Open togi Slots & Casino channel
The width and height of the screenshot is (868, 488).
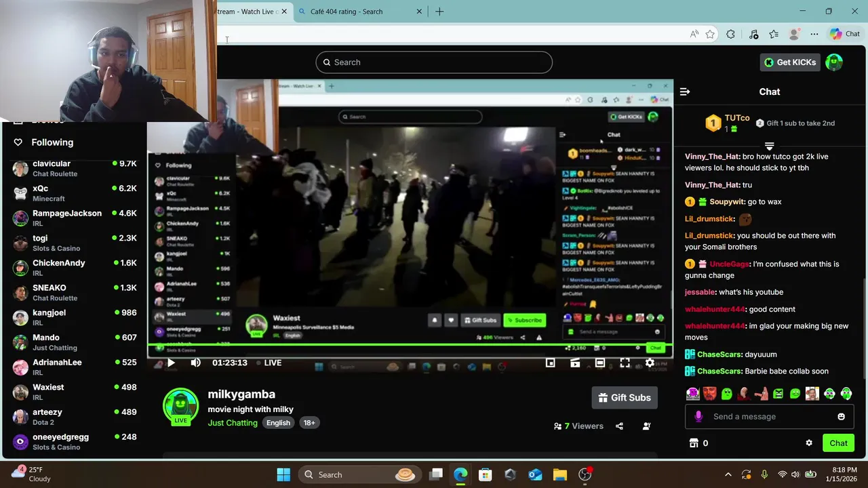pos(75,243)
